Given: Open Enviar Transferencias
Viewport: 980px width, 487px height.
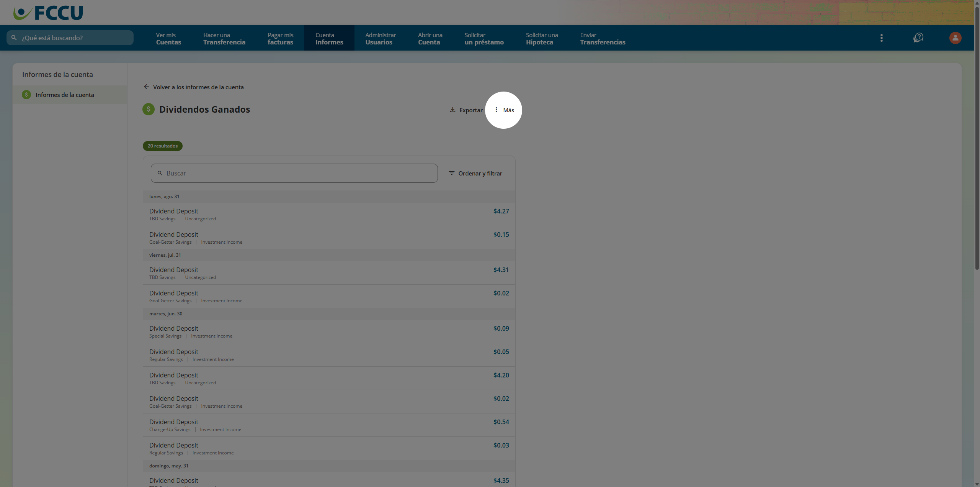Looking at the screenshot, I should pos(603,38).
